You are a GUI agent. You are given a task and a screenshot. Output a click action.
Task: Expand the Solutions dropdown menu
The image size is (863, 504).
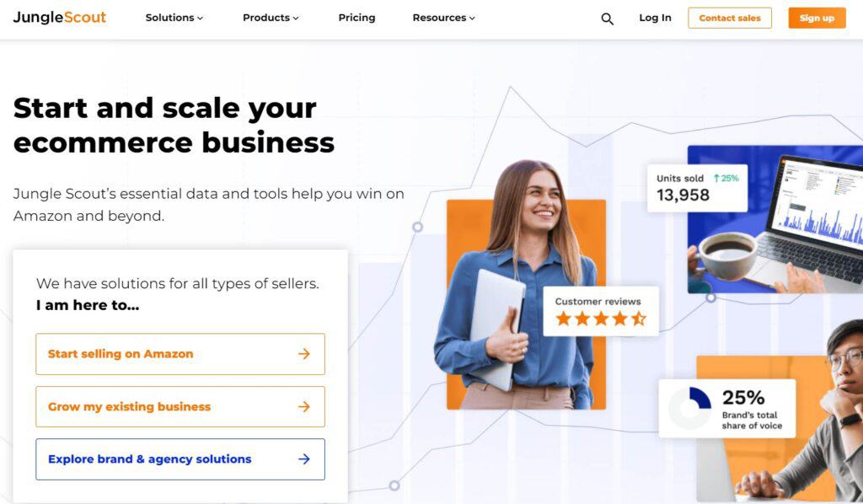(174, 18)
